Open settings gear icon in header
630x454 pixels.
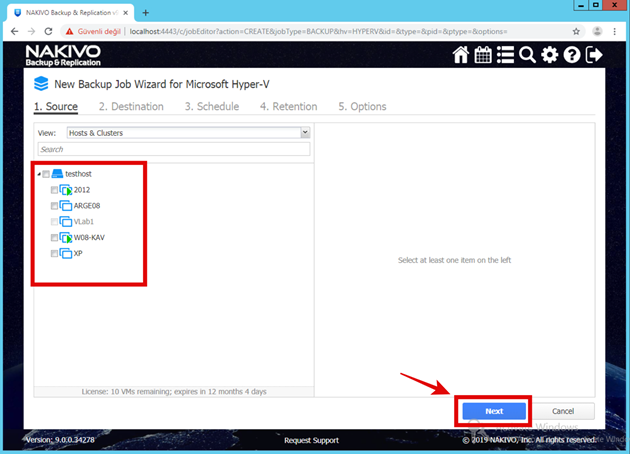(x=549, y=55)
